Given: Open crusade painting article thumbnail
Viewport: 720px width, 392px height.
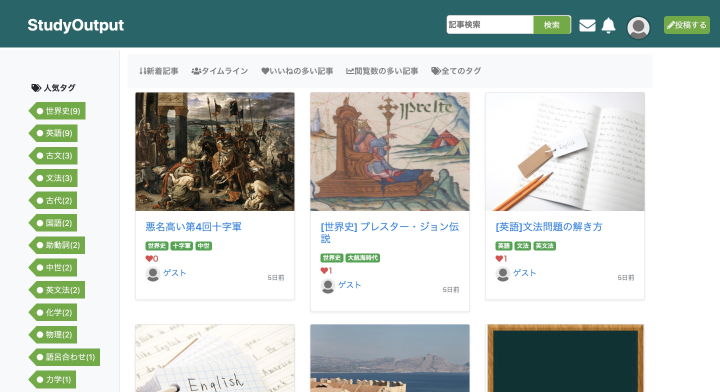Looking at the screenshot, I should click(x=215, y=151).
